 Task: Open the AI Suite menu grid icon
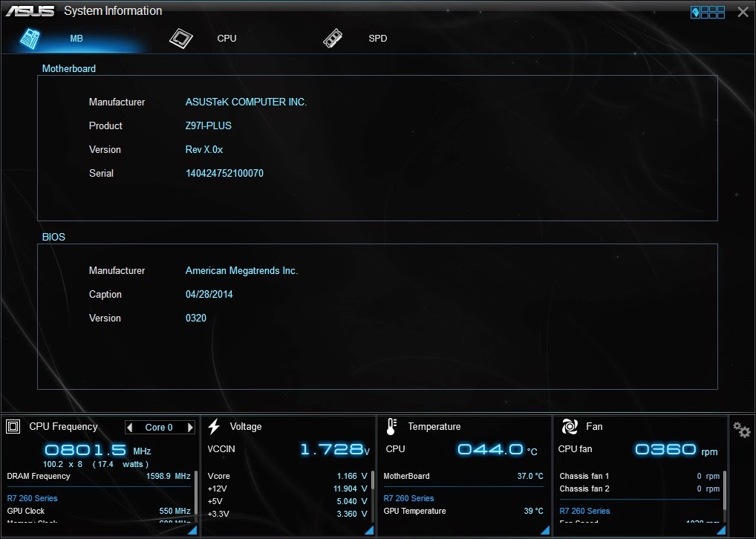coord(708,12)
